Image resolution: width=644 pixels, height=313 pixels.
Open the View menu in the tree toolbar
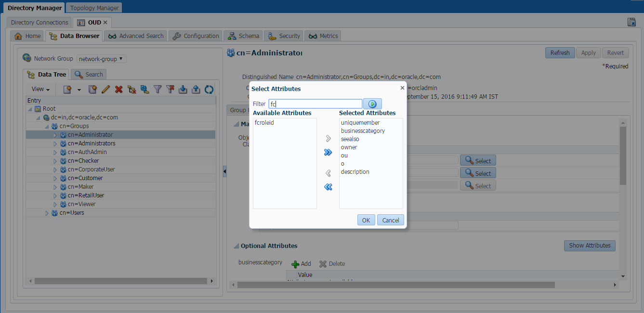[41, 89]
